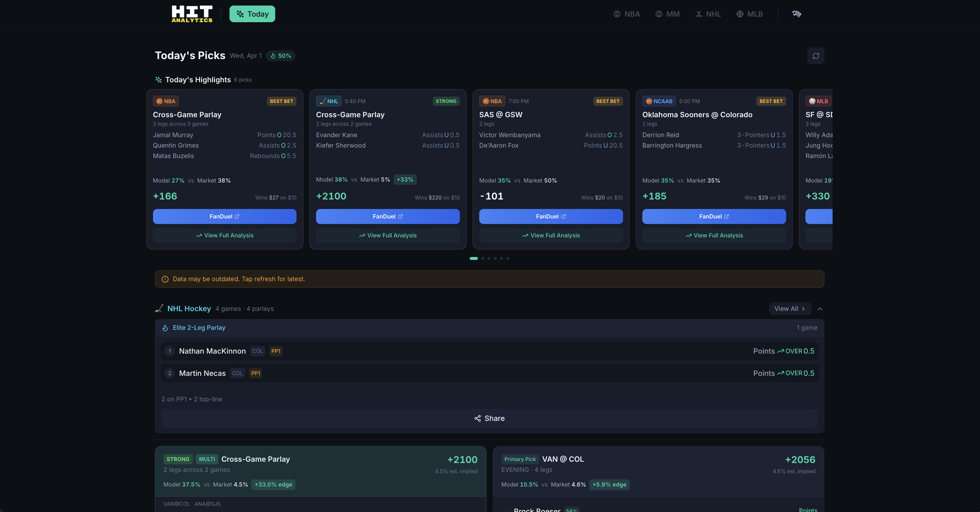Click the external link icon on SAS @ GSW FanDuel button

tap(564, 216)
